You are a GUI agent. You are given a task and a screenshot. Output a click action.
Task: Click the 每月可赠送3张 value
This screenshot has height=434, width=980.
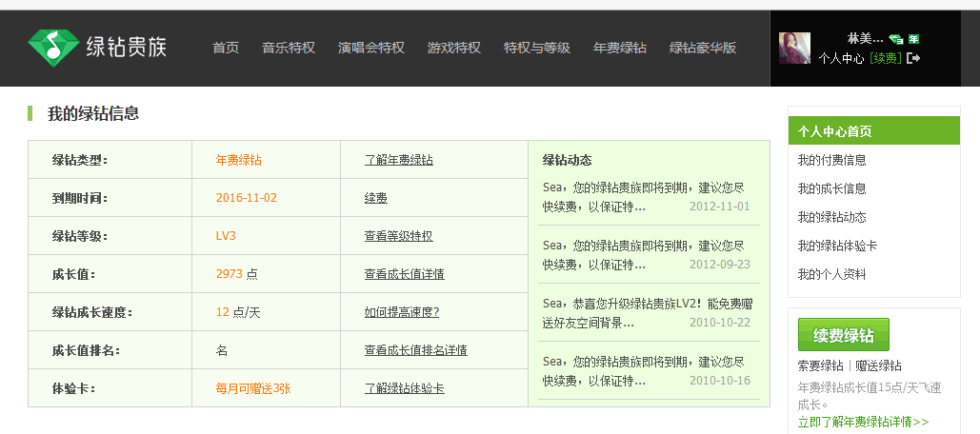[253, 388]
